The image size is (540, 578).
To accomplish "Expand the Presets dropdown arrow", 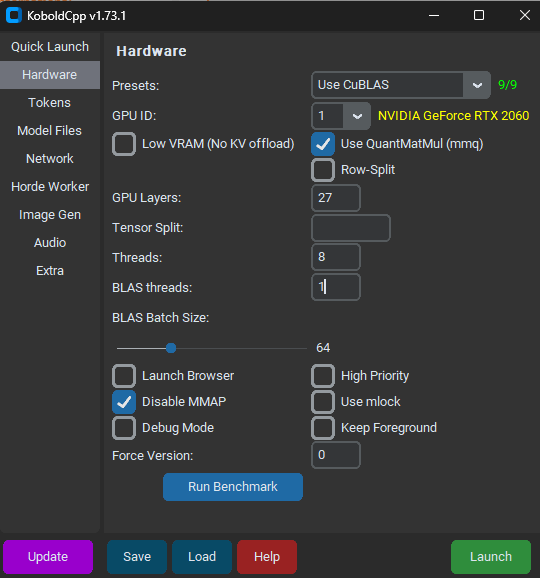I will tap(477, 85).
